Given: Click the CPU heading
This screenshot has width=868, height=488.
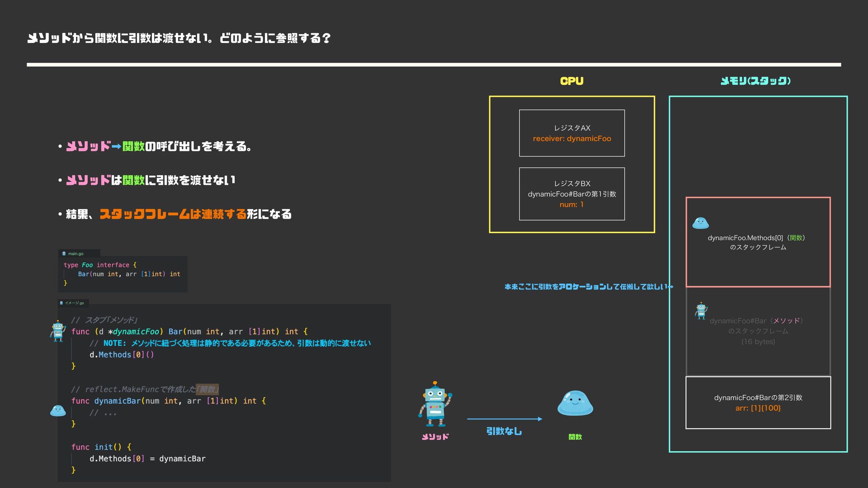Looking at the screenshot, I should [571, 81].
